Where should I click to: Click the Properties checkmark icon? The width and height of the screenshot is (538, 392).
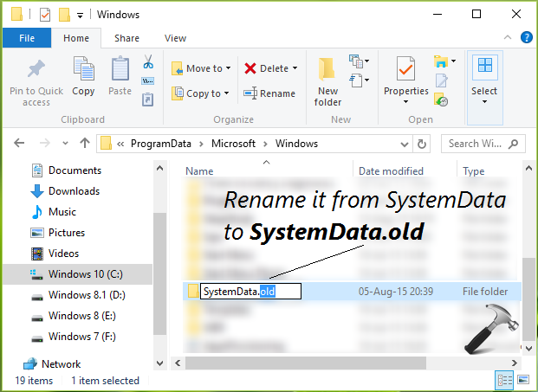pos(405,69)
